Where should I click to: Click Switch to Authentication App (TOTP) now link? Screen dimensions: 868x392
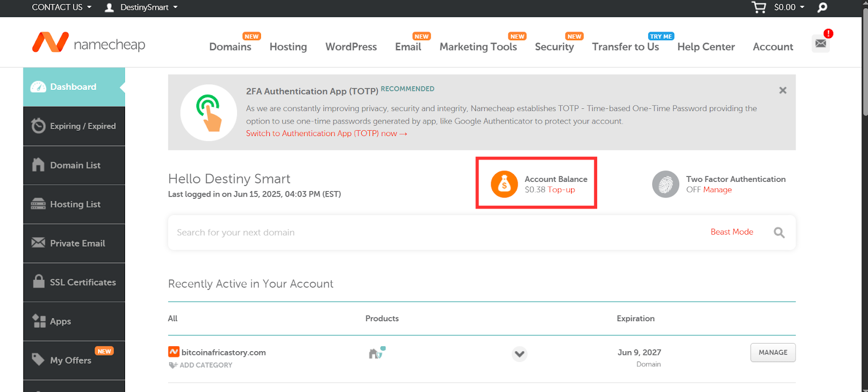[326, 133]
